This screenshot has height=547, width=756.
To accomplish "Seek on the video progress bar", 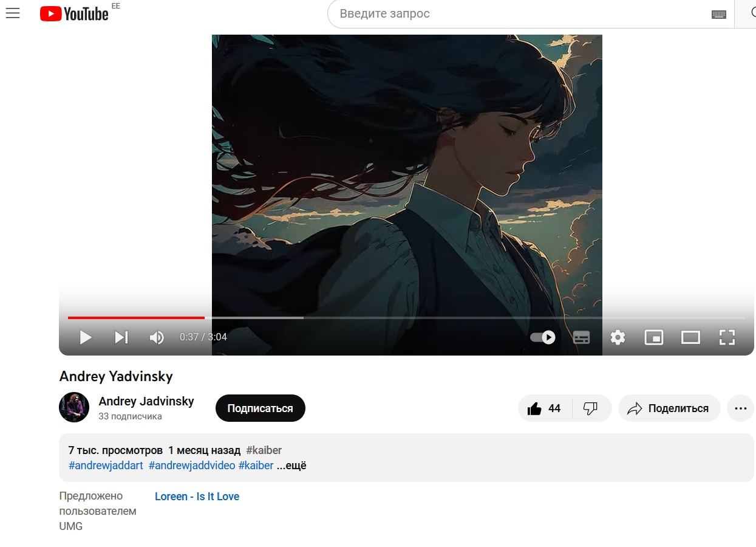I will pyautogui.click(x=406, y=318).
